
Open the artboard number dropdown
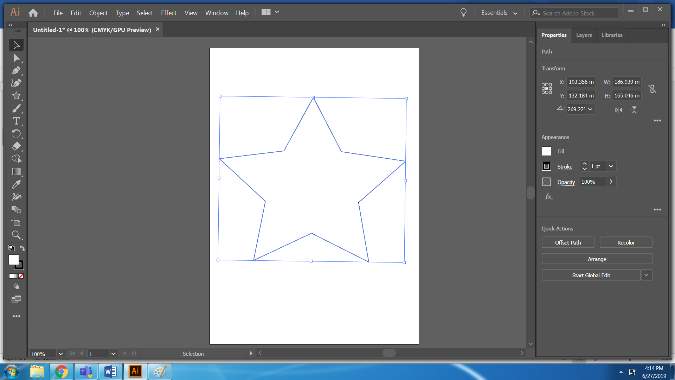pyautogui.click(x=113, y=354)
